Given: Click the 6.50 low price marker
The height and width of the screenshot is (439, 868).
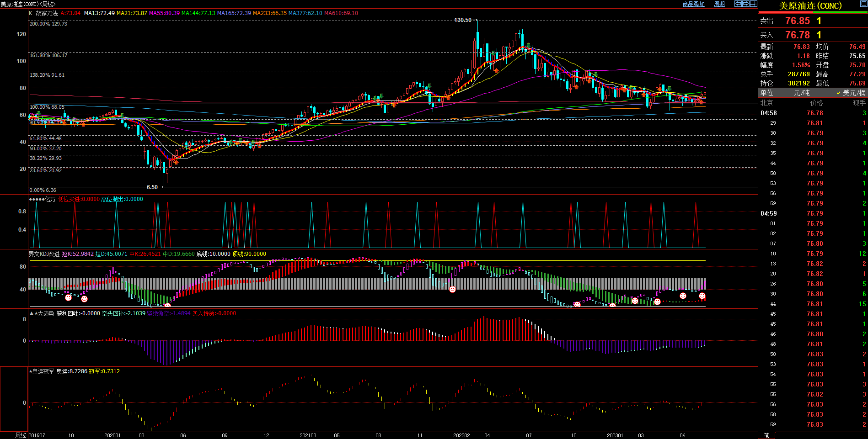Looking at the screenshot, I should [x=152, y=187].
